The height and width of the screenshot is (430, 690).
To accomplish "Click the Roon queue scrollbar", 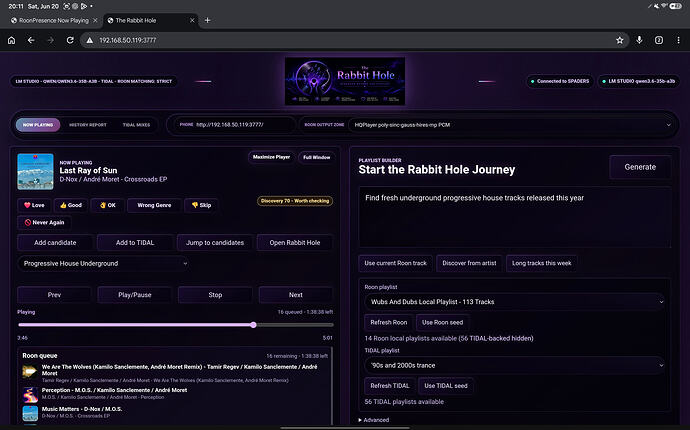I will (332, 387).
